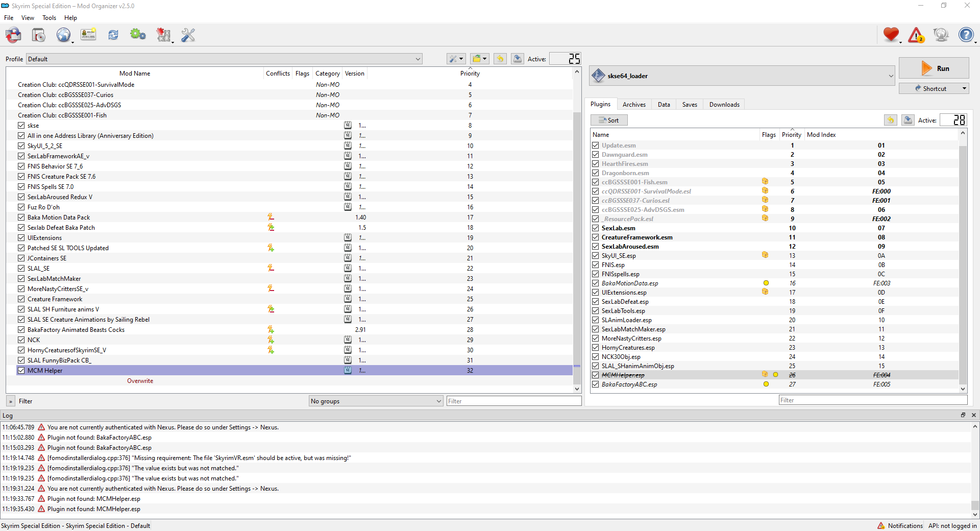
Task: Open the executables gears icon
Action: click(x=138, y=35)
